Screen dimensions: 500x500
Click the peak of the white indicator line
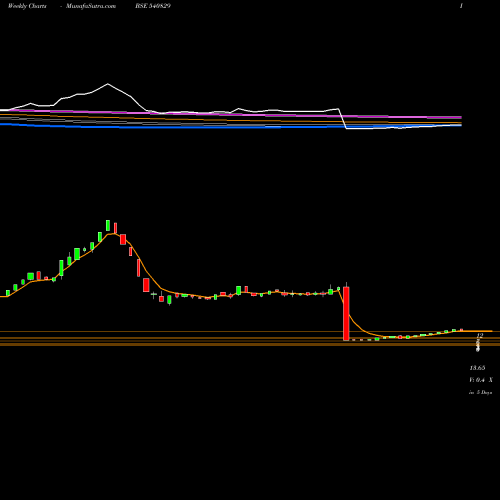(108, 84)
